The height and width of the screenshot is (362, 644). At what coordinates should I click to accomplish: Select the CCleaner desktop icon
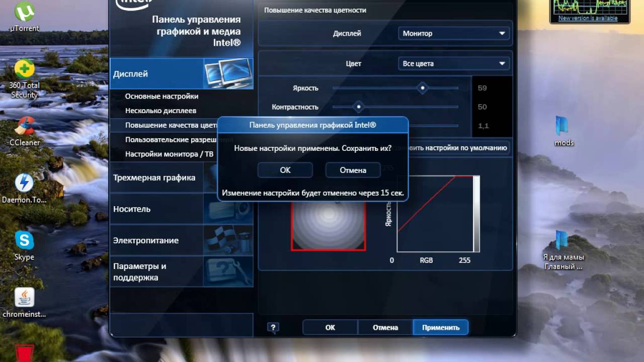tap(24, 131)
